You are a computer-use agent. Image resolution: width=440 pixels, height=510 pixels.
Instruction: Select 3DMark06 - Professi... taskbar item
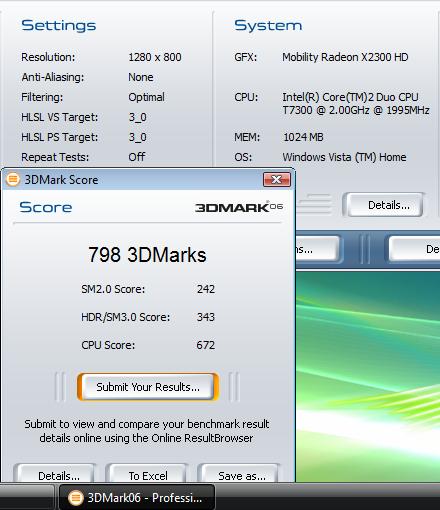(137, 497)
